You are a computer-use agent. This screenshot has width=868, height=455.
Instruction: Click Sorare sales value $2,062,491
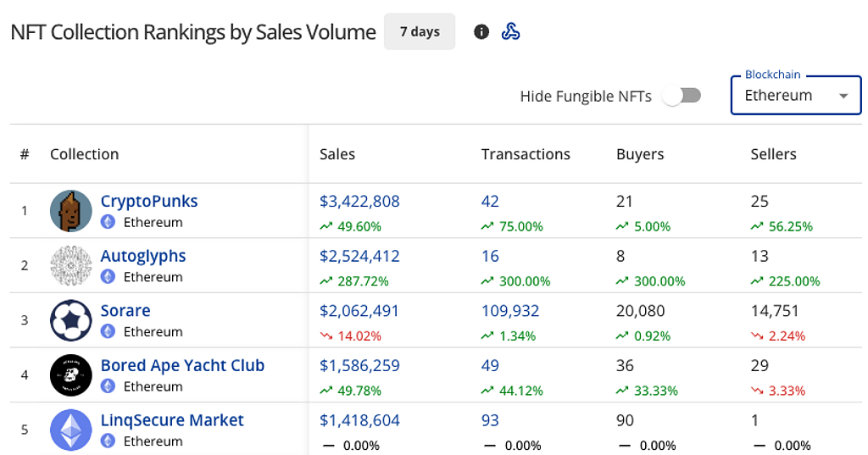pos(359,311)
